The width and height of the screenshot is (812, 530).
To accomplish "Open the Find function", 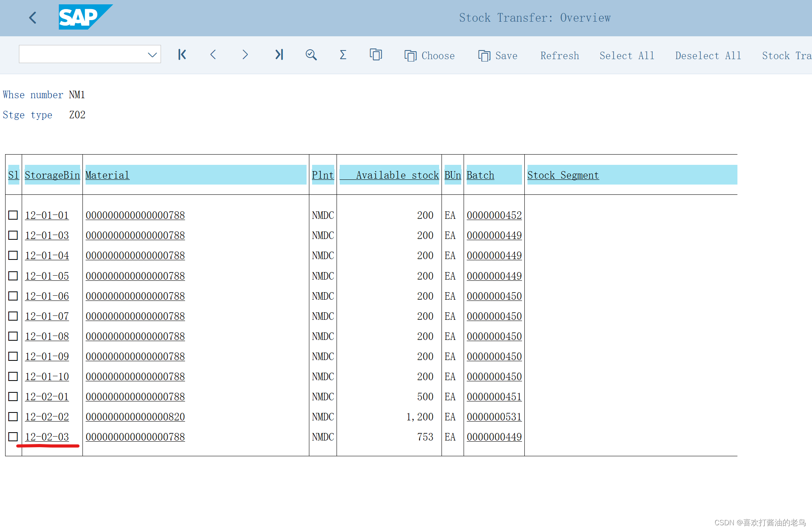I will click(311, 54).
